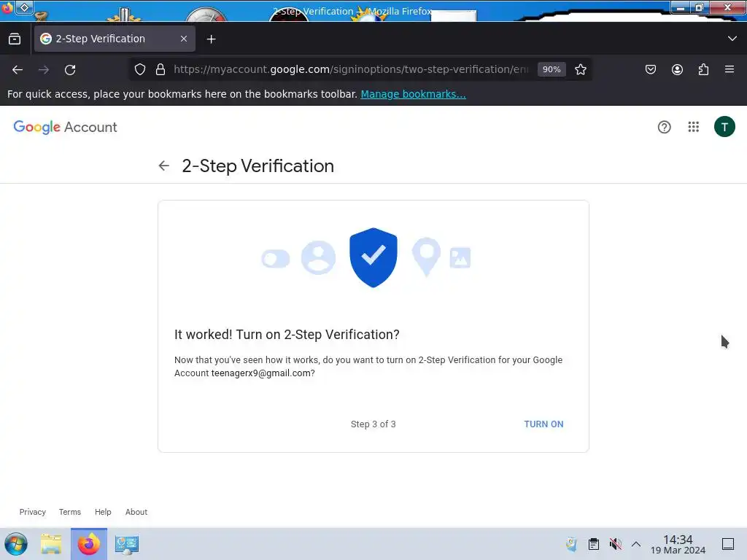Reset the 90% zoom level badge
This screenshot has width=747, height=560.
[x=551, y=69]
